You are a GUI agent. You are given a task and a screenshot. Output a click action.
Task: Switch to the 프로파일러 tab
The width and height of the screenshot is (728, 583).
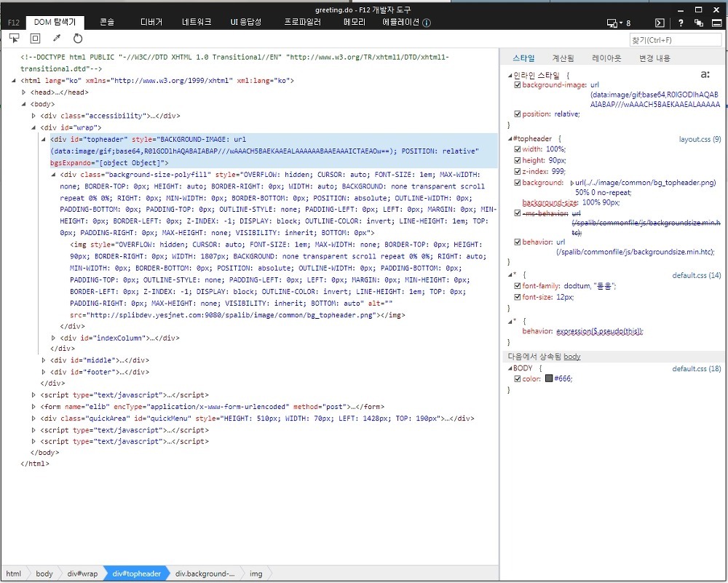(303, 22)
